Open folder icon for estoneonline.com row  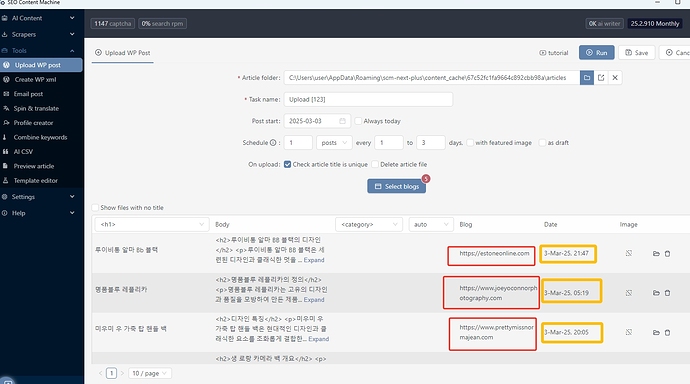pos(656,253)
